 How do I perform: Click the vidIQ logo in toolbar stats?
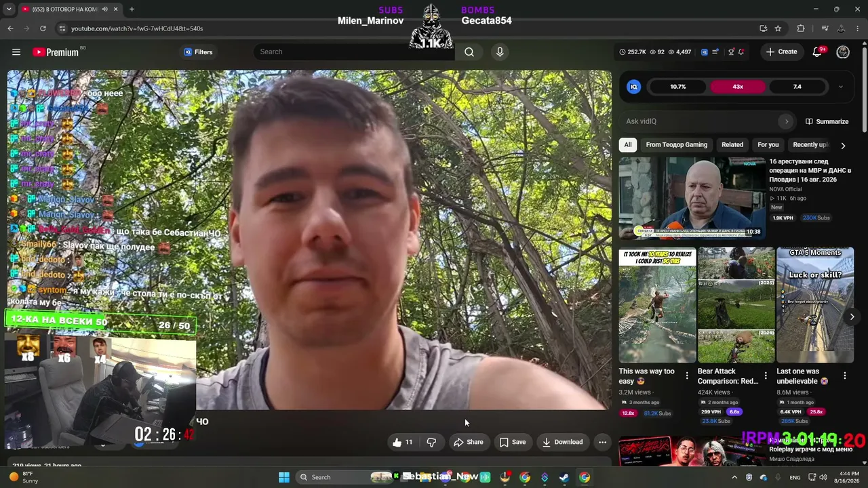705,52
